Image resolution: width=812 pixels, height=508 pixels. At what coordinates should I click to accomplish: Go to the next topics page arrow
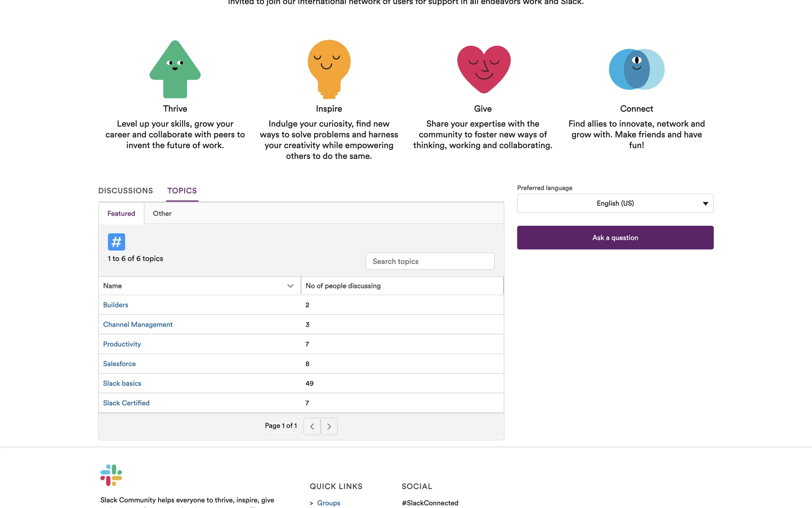click(x=329, y=426)
